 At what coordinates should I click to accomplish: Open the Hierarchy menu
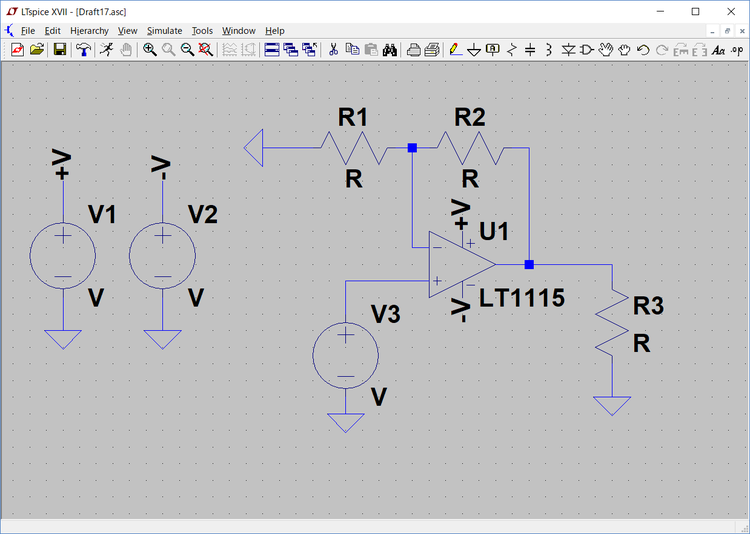(89, 31)
